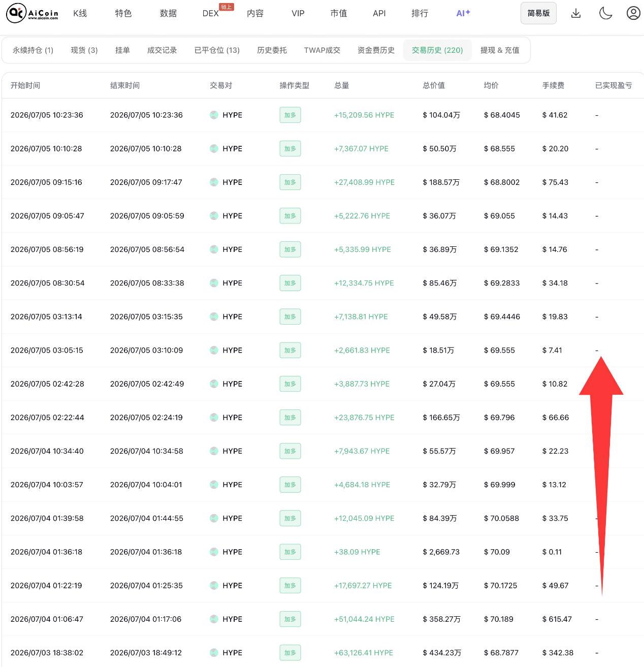Switch to 资金费历史 tab
Screen dimensions: 644x667
376,50
